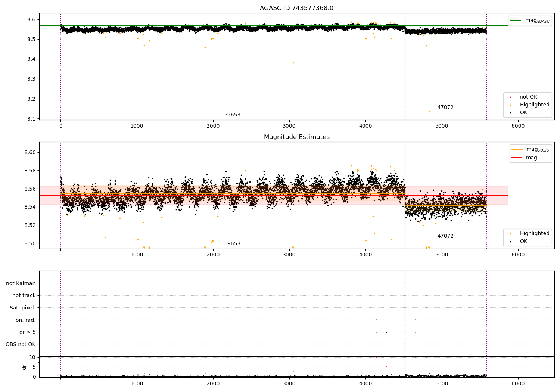Click the '1000' x-tick under the bottom plot
Image resolution: width=560 pixels, height=392 pixels.
pos(137,384)
